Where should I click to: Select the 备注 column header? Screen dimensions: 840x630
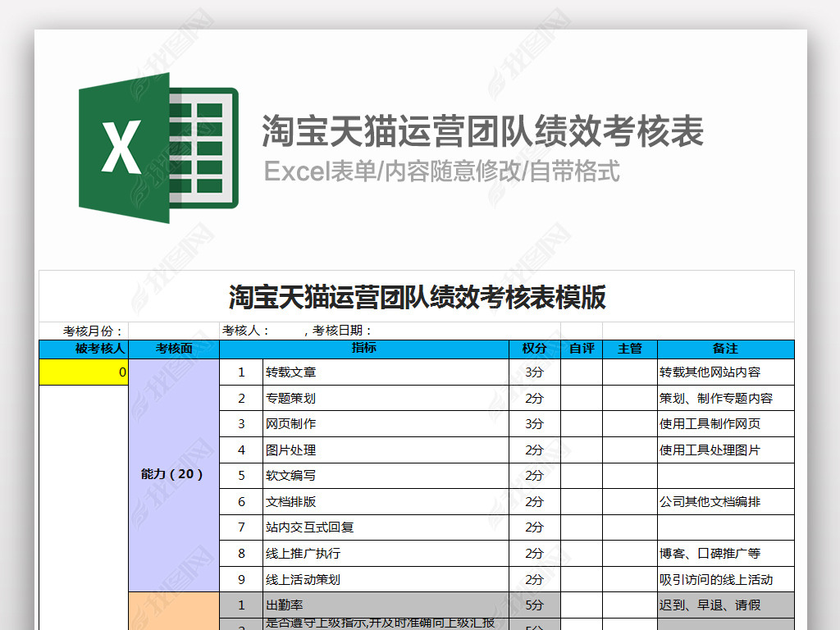click(x=725, y=349)
